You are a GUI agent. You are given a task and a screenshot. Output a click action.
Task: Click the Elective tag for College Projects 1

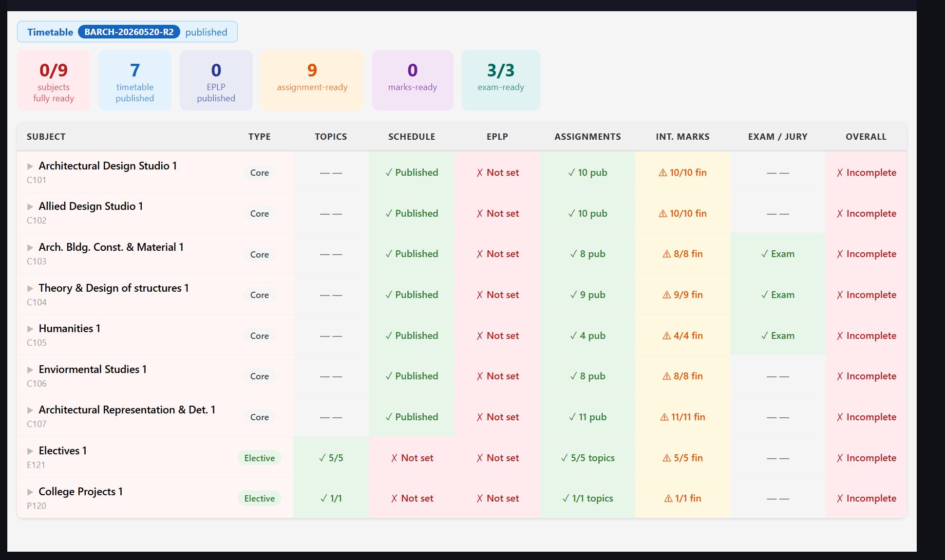click(260, 498)
